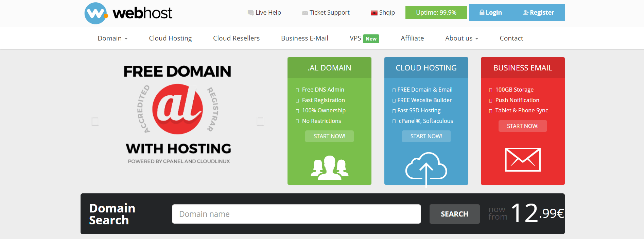This screenshot has height=239, width=644.
Task: Click 'No Restrictions' feature text
Action: pyautogui.click(x=321, y=121)
